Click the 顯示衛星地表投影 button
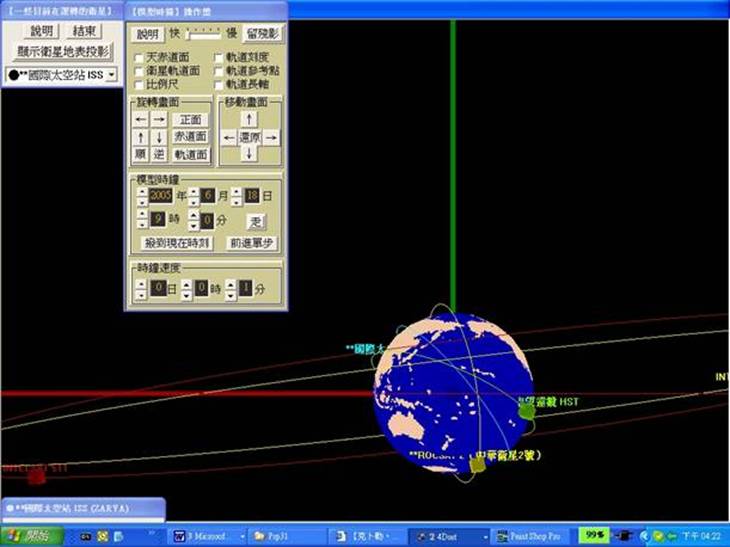 [63, 52]
